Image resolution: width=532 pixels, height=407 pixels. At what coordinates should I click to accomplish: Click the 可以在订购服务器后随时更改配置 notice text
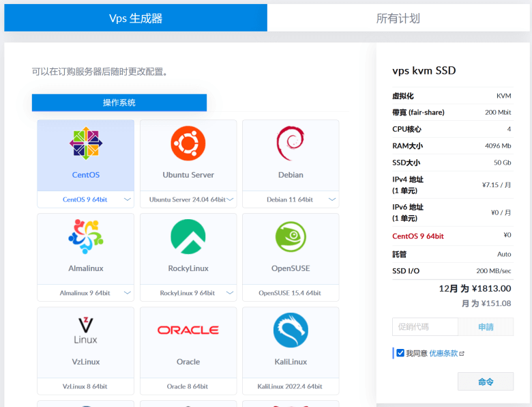[100, 72]
